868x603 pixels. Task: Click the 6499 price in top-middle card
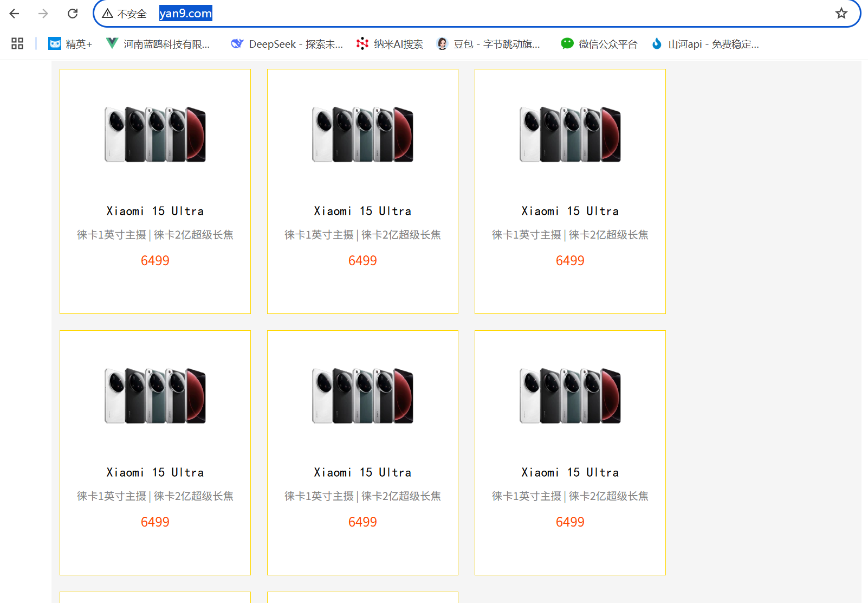click(x=362, y=261)
